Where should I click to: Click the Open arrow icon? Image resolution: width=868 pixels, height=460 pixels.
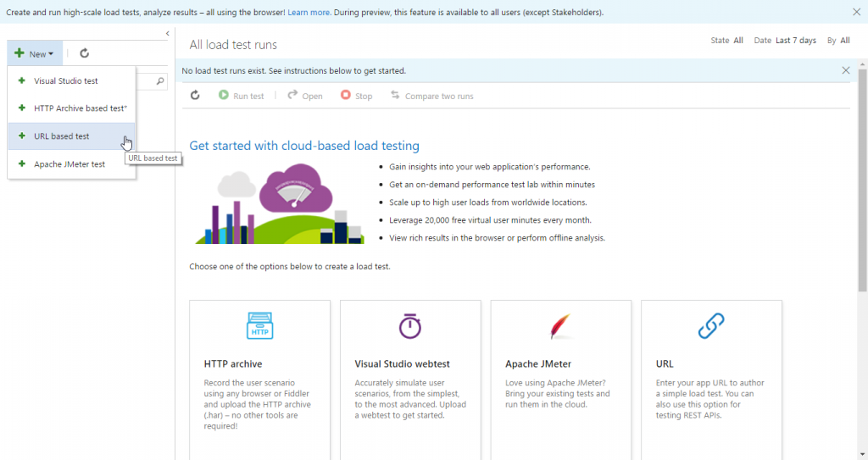pos(292,95)
